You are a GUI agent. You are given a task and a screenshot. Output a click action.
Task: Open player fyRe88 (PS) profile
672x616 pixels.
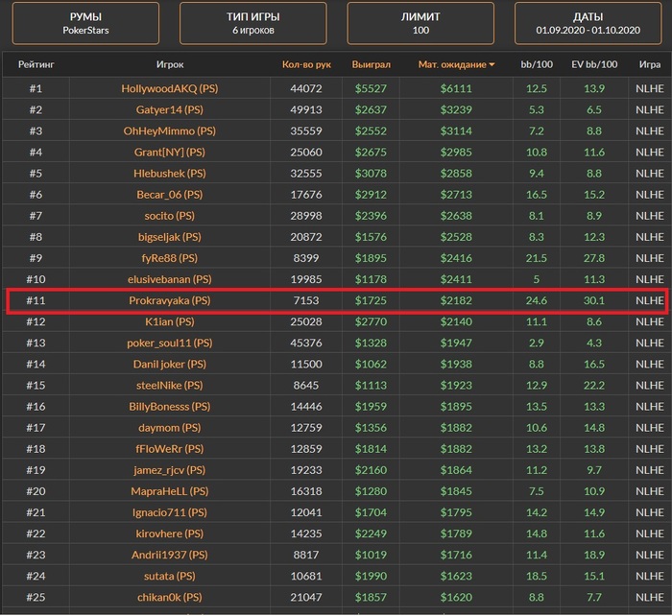[170, 258]
